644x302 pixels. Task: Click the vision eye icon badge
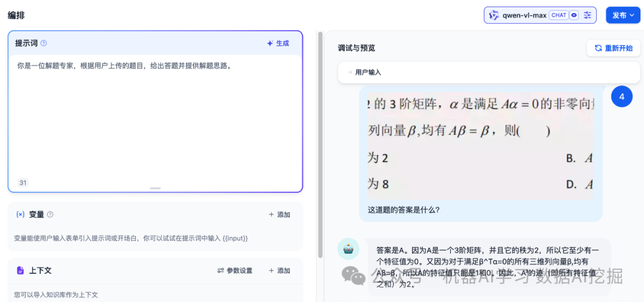click(x=574, y=16)
